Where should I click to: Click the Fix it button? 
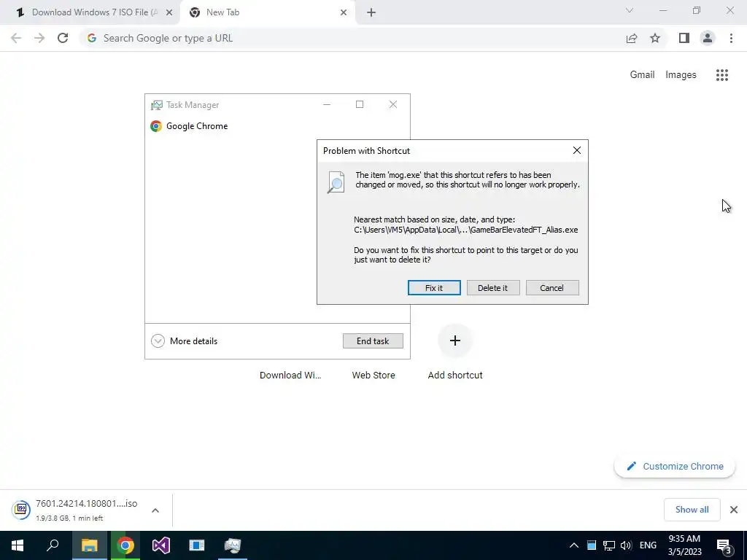[x=434, y=287]
